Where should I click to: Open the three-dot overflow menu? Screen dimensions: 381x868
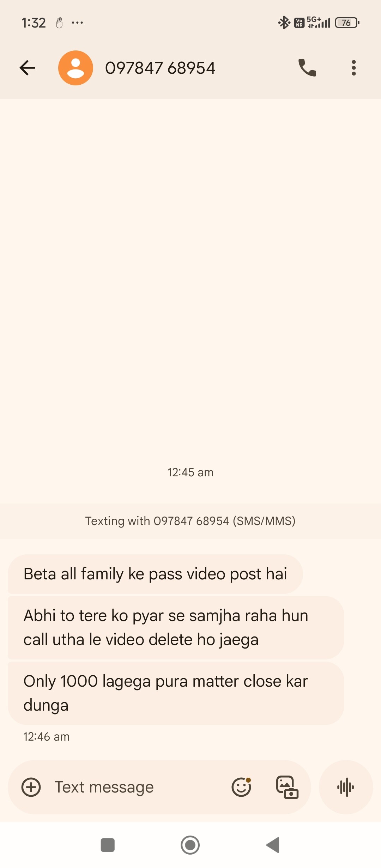click(x=354, y=68)
